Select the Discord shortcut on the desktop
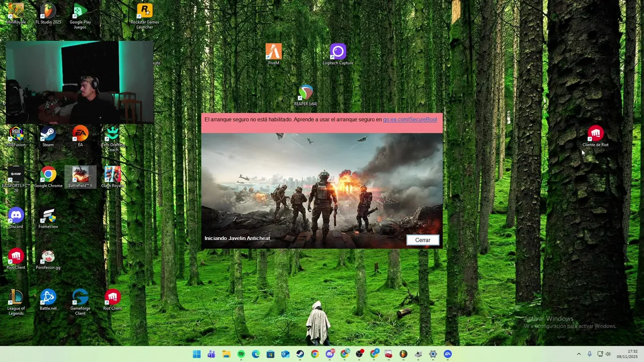The width and height of the screenshot is (644, 362). [16, 218]
